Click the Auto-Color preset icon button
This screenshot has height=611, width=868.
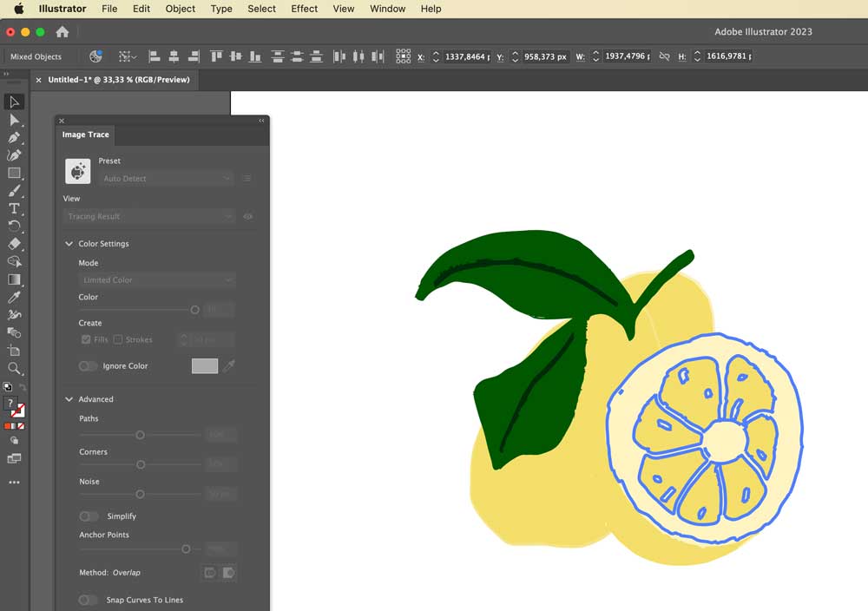(78, 171)
